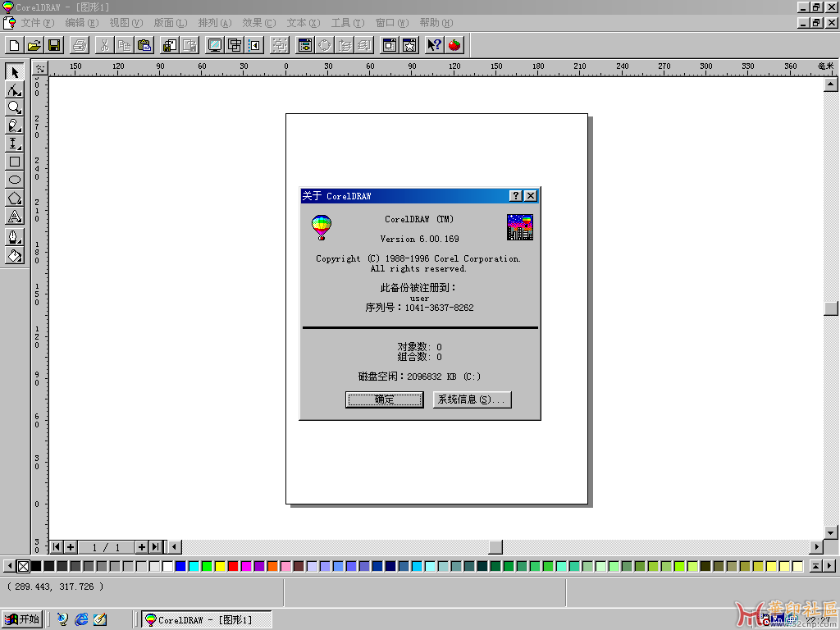This screenshot has width=840, height=630.
Task: Click horizontal scrollbar right arrow
Action: pyautogui.click(x=816, y=547)
